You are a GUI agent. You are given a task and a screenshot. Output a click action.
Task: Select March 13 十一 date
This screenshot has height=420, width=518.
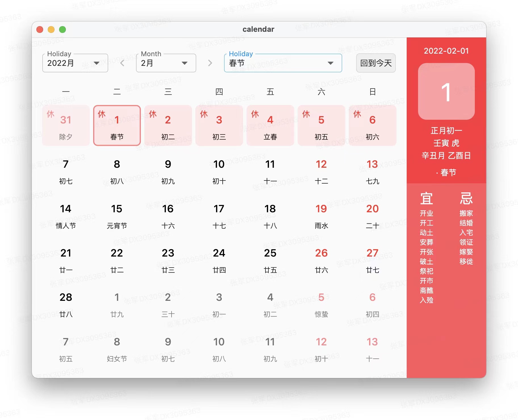coord(373,349)
